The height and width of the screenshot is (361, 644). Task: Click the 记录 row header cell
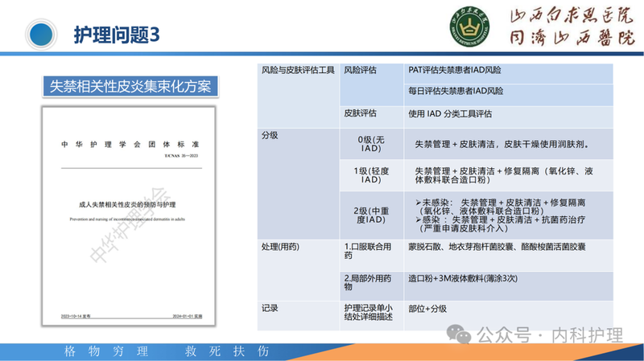coord(298,316)
